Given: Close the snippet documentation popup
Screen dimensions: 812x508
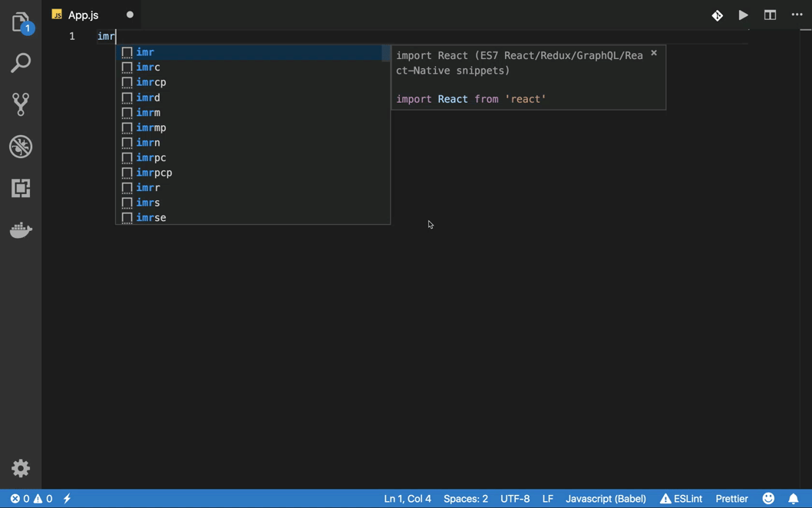Looking at the screenshot, I should [654, 53].
